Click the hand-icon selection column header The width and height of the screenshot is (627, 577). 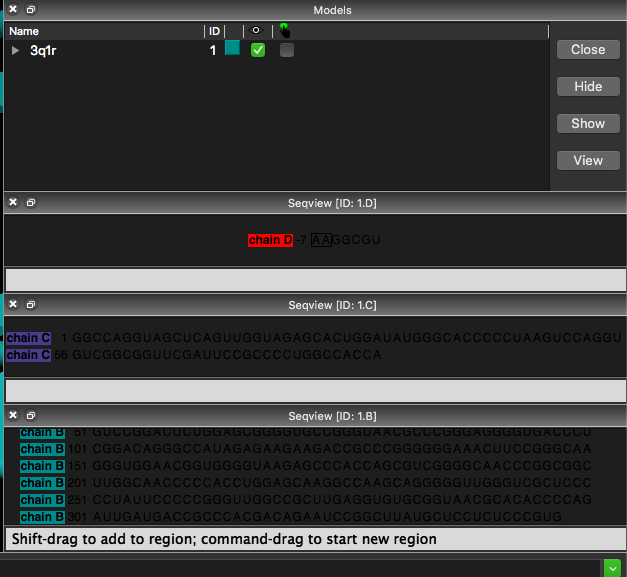point(284,31)
